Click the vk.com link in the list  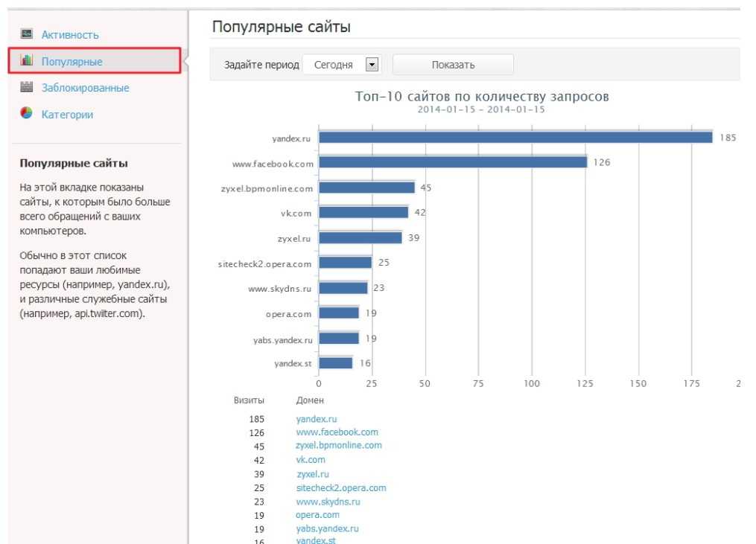coord(311,460)
